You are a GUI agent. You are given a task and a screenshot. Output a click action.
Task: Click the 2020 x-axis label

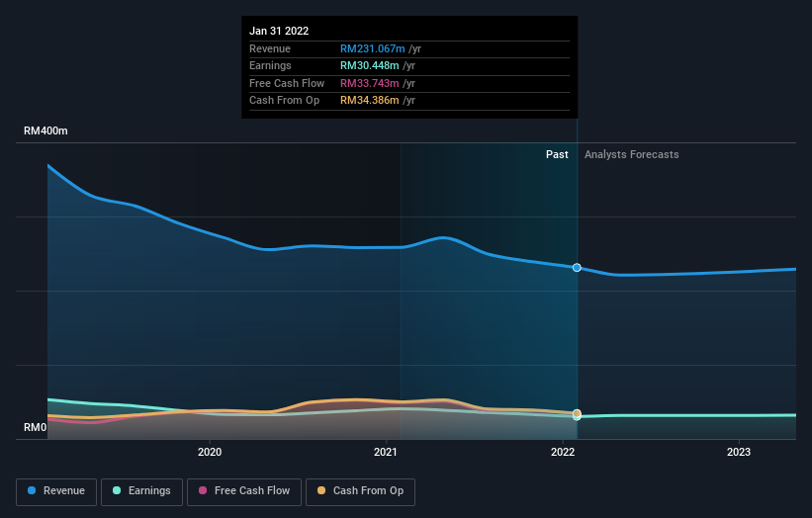pos(210,452)
